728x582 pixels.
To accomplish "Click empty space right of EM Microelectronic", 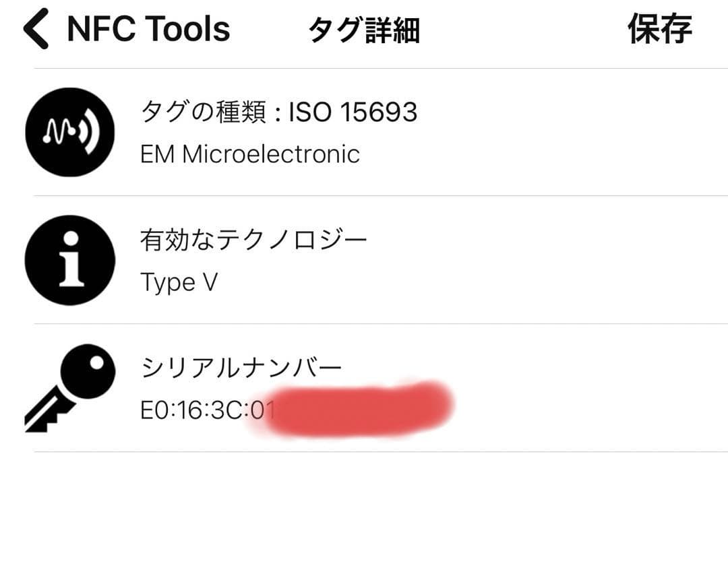I will pyautogui.click(x=539, y=154).
